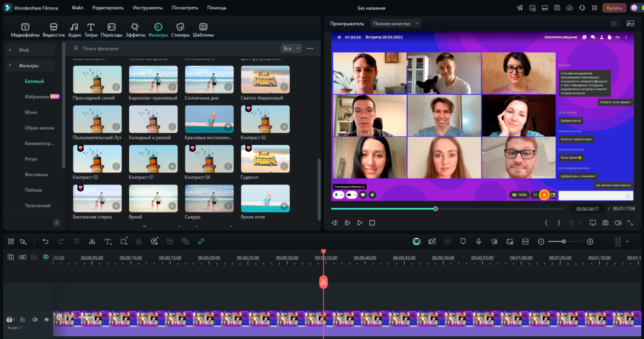Screen dimensions: 644x339
Task: Toggle the Video 1 track lock
Action: (x=22, y=319)
